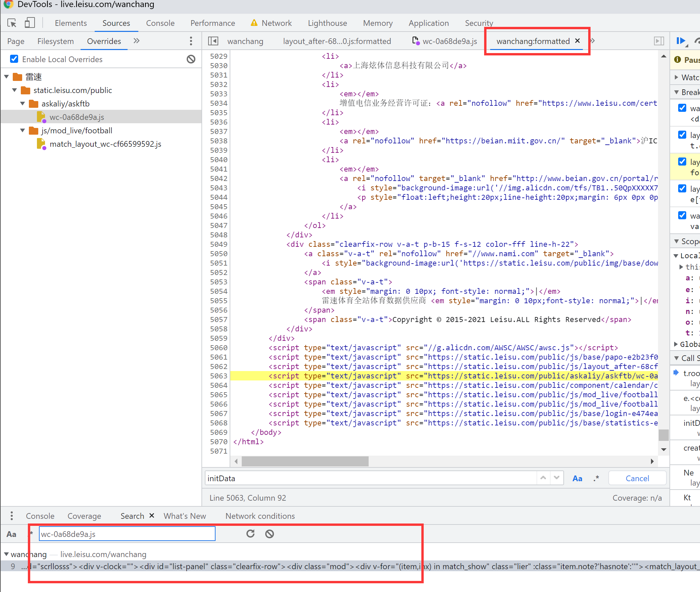
Task: Refresh the search results
Action: pos(250,534)
